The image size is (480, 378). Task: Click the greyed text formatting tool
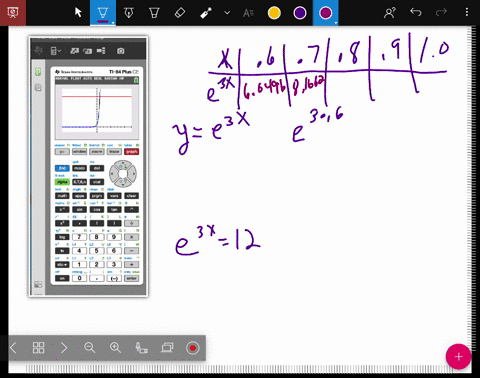[248, 13]
